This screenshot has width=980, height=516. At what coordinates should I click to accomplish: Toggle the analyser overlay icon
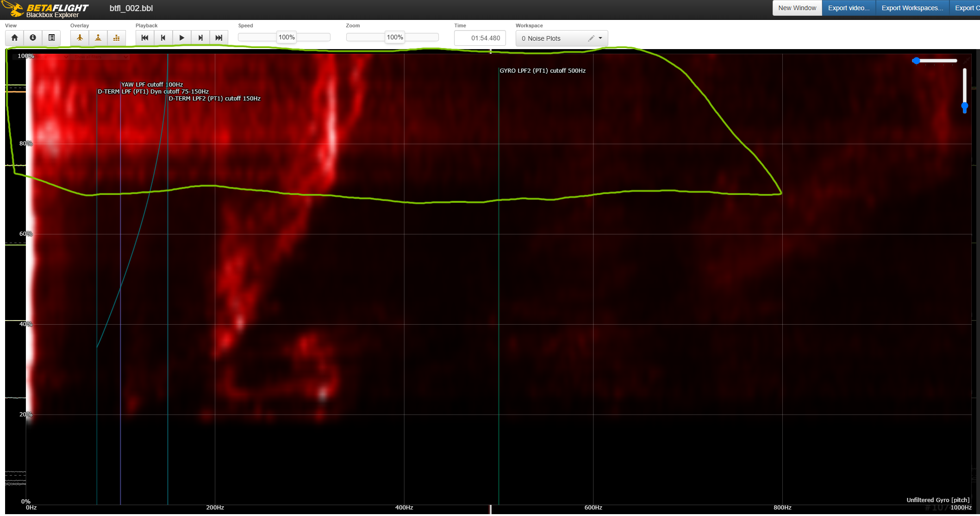coord(117,38)
